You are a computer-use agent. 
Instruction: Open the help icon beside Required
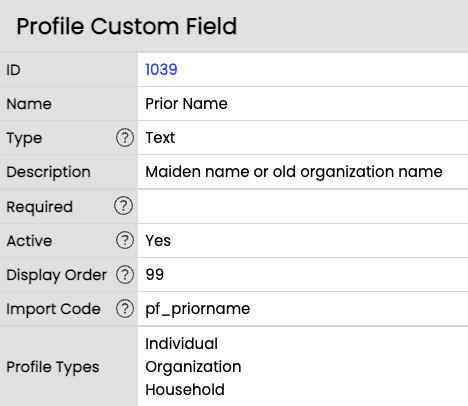pyautogui.click(x=123, y=206)
